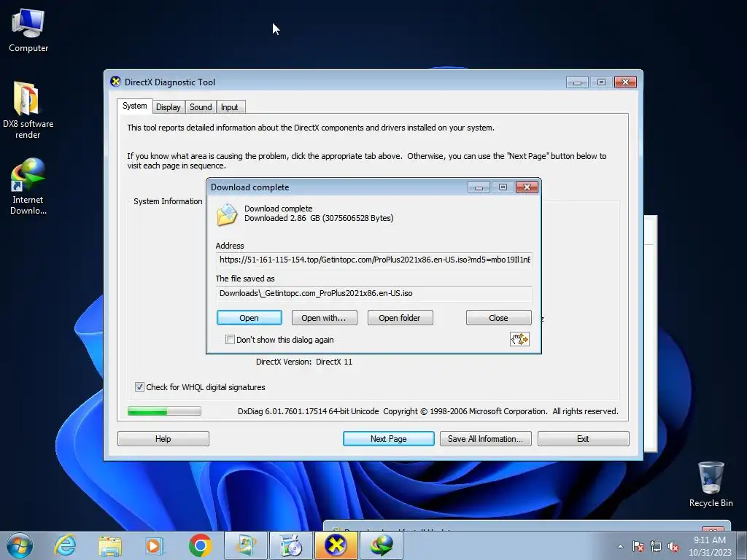This screenshot has height=560, width=747.
Task: Show hidden tray icons arrow
Action: [x=620, y=546]
